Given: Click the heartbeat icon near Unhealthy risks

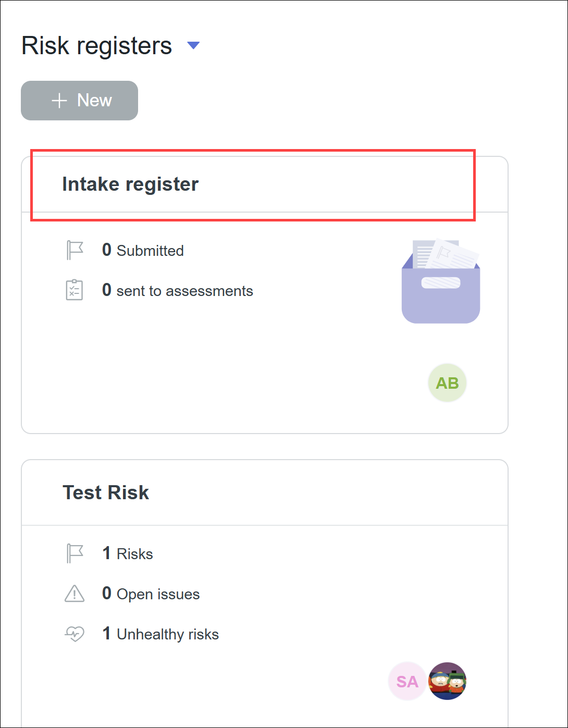Looking at the screenshot, I should (x=75, y=634).
